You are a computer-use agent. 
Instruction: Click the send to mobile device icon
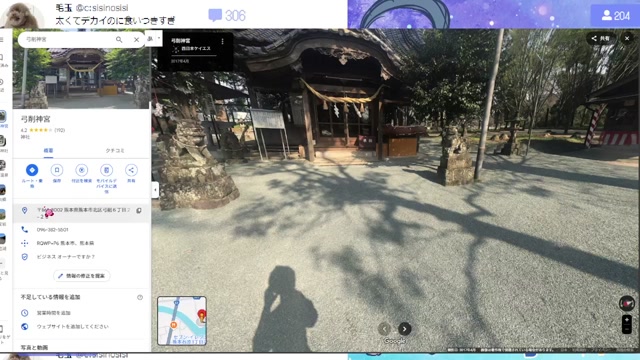[x=107, y=170]
